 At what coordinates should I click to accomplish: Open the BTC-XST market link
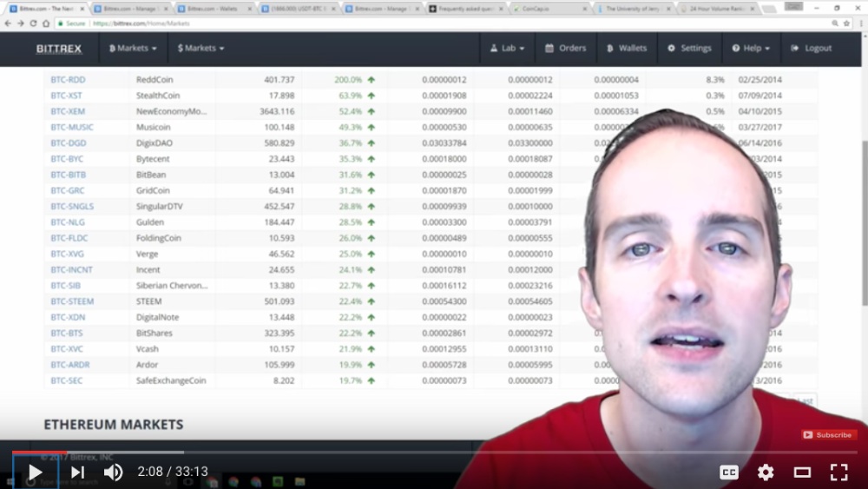(67, 96)
